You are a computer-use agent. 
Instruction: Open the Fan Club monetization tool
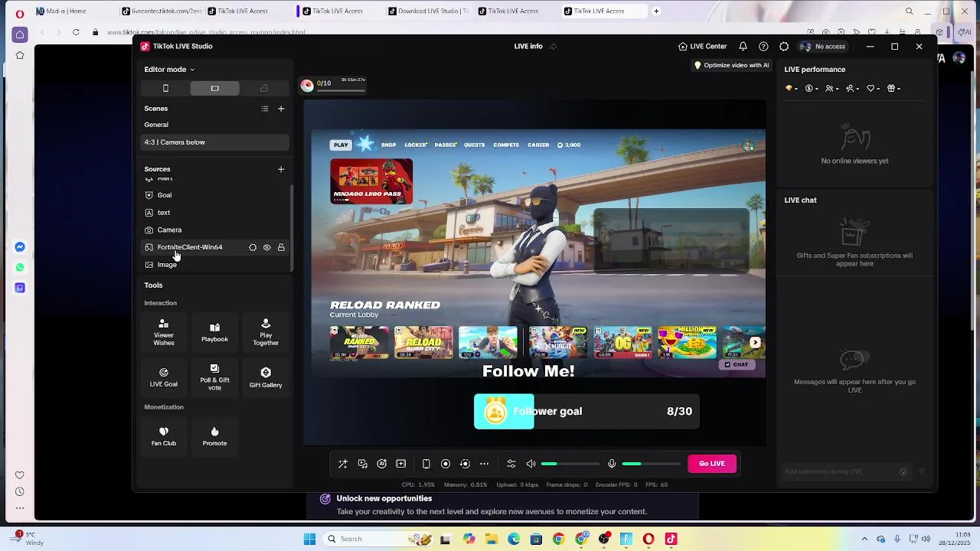(163, 436)
